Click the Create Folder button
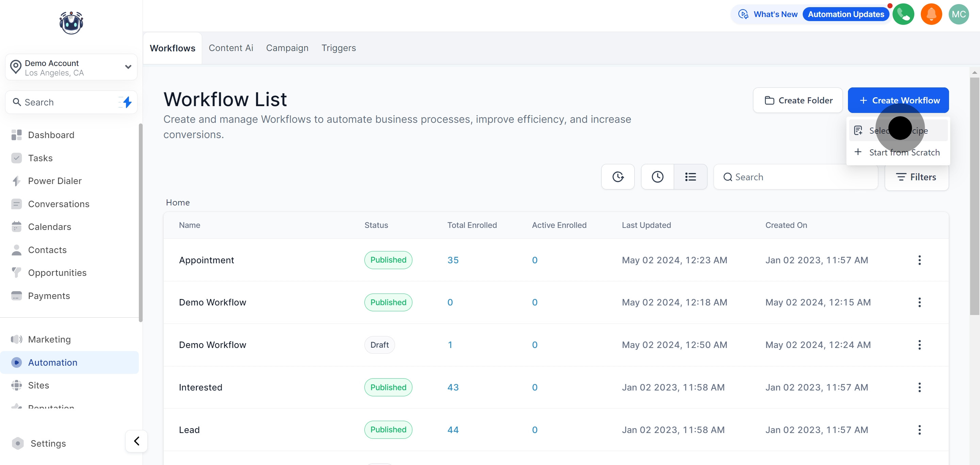Image resolution: width=980 pixels, height=465 pixels. tap(797, 100)
